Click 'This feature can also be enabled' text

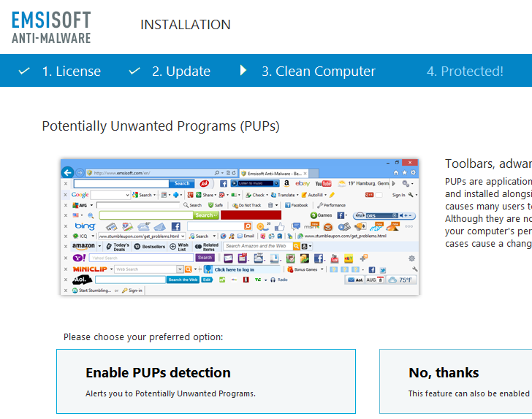469,393
